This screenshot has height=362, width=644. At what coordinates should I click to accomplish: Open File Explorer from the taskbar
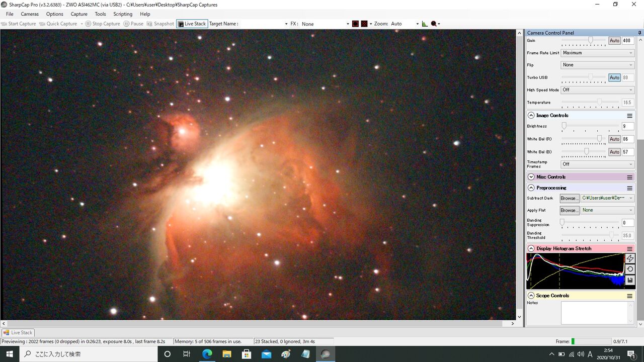pos(226,354)
